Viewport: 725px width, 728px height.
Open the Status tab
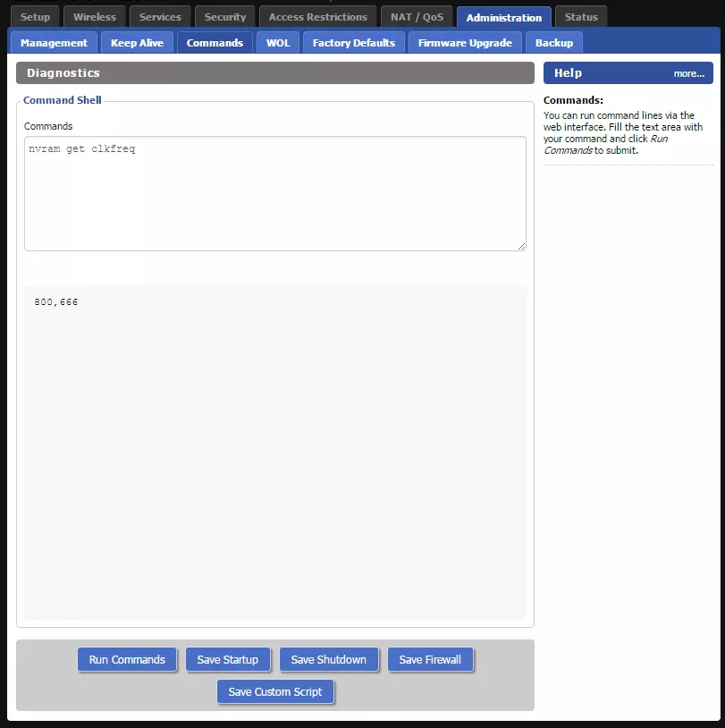coord(581,17)
